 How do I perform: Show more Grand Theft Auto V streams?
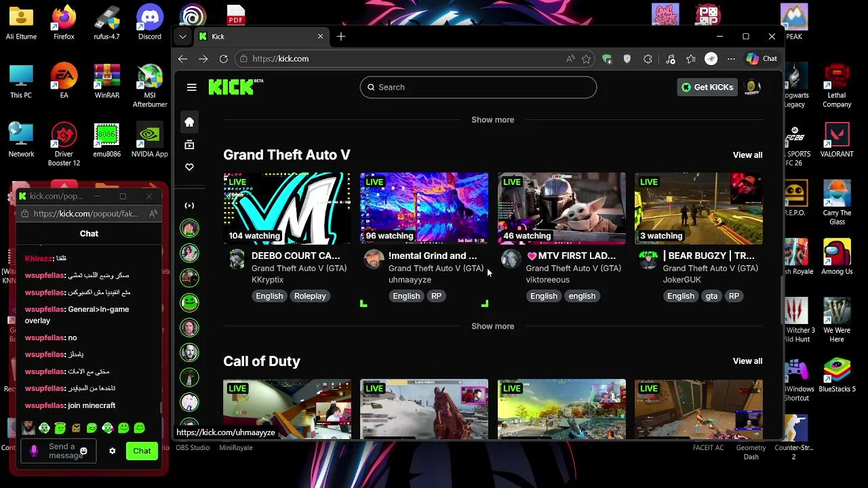coord(492,326)
